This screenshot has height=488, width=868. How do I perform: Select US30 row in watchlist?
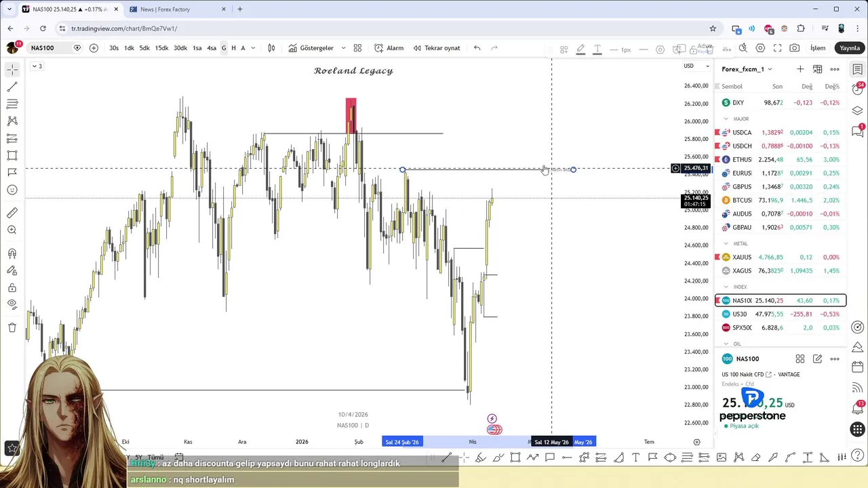[x=781, y=314]
